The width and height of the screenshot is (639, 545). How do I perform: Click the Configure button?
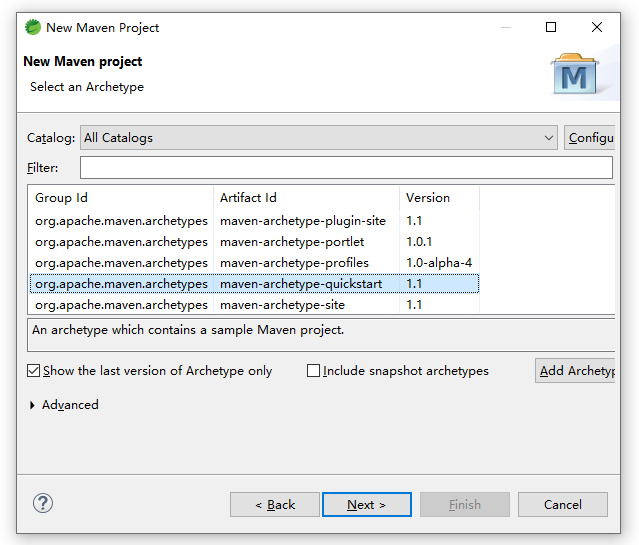(x=590, y=138)
